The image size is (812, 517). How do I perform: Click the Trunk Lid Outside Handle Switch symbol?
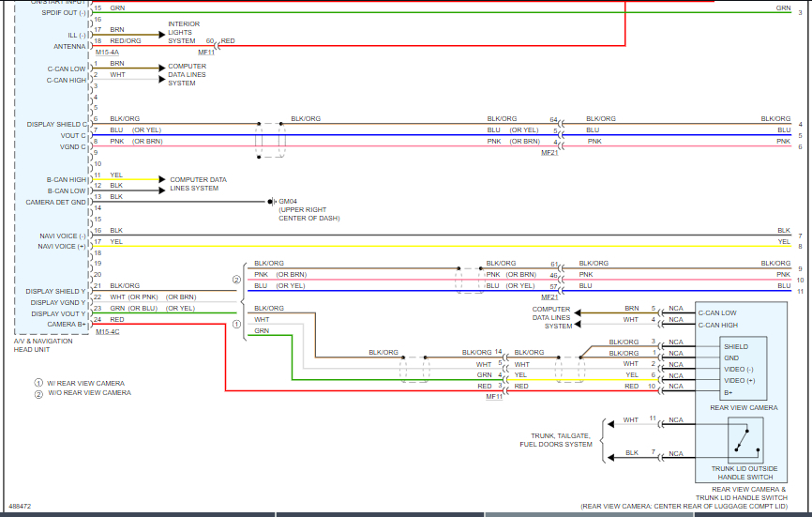point(745,440)
